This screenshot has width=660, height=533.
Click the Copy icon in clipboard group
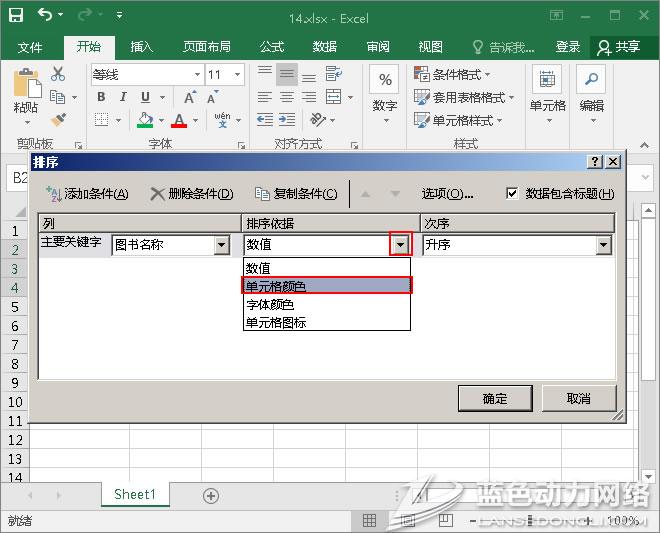tap(58, 97)
